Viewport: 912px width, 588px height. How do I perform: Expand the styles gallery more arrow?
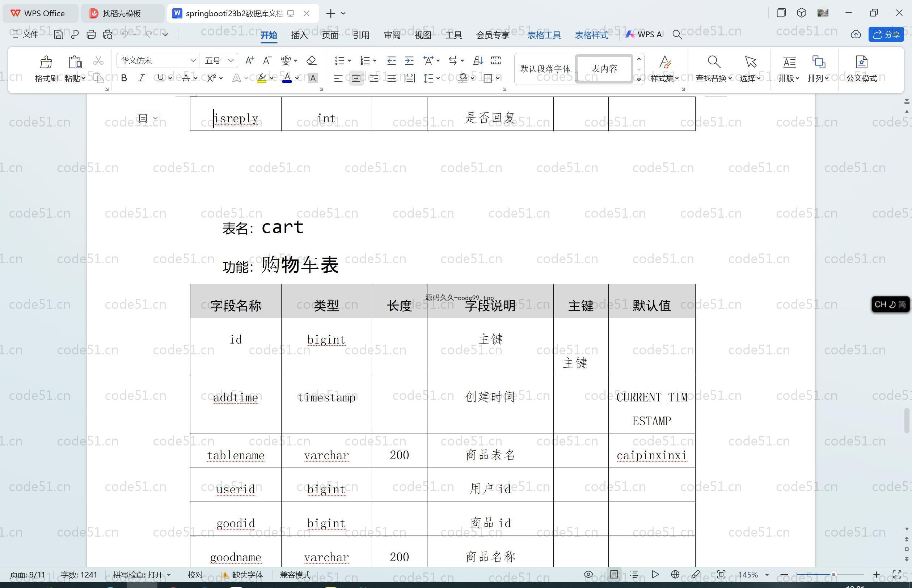pos(639,79)
